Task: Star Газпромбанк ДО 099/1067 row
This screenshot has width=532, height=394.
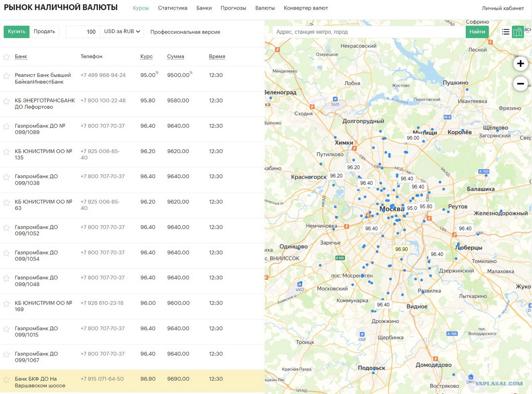Action: click(x=6, y=354)
